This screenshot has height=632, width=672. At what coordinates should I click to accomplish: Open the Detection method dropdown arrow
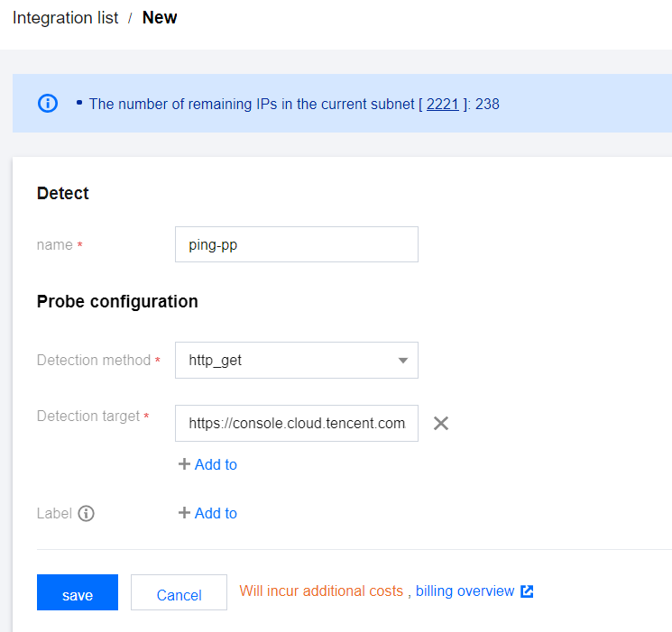click(x=403, y=361)
